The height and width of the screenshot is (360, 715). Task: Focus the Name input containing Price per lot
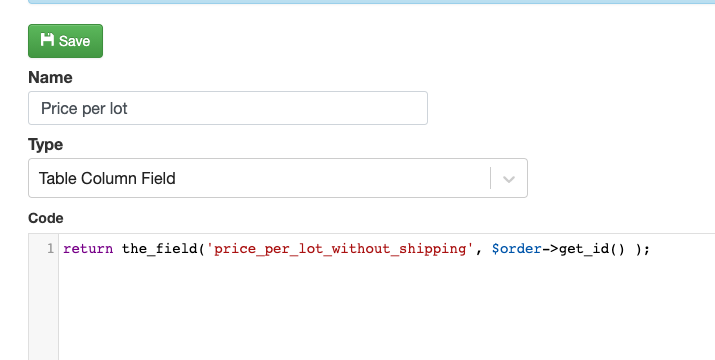tap(228, 108)
